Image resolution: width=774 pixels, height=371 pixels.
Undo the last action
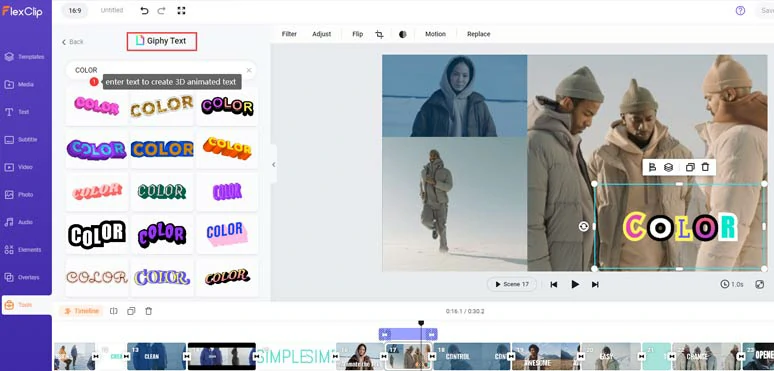144,10
